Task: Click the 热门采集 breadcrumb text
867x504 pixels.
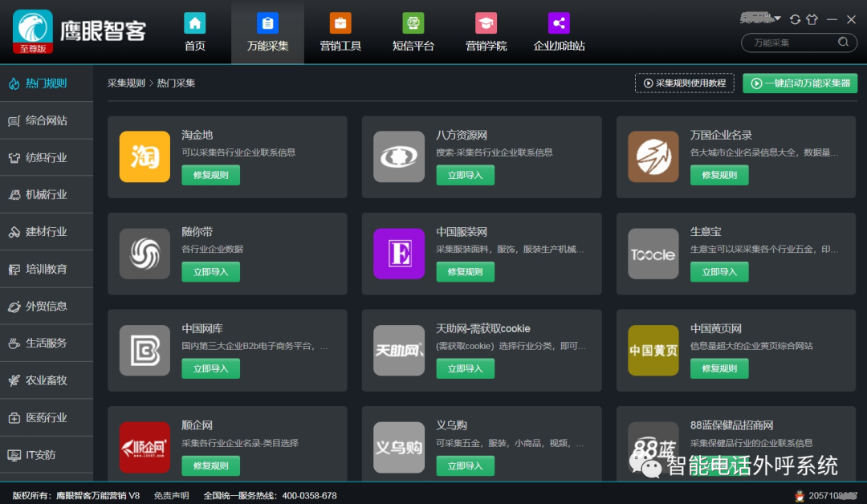Action: tap(176, 83)
